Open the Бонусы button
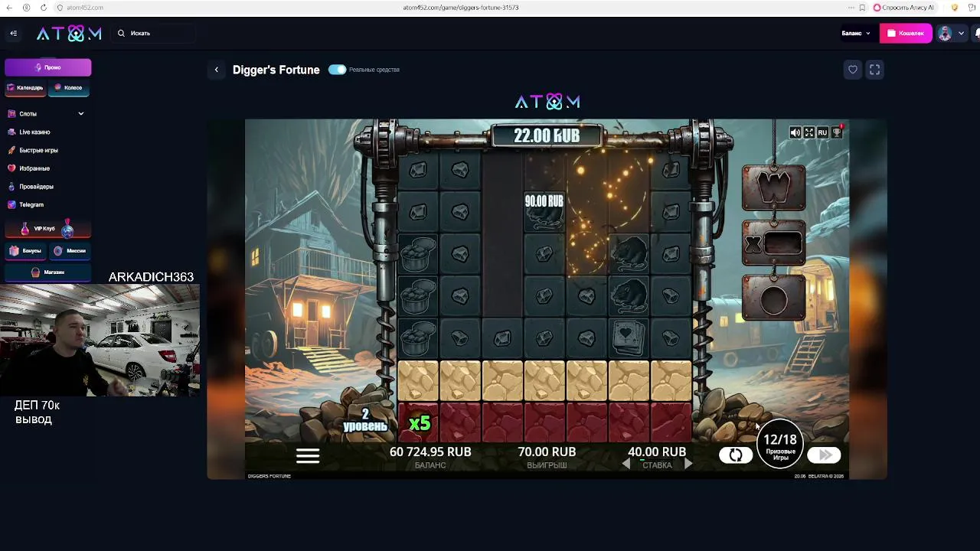Viewport: 980px width, 551px height. coord(25,250)
